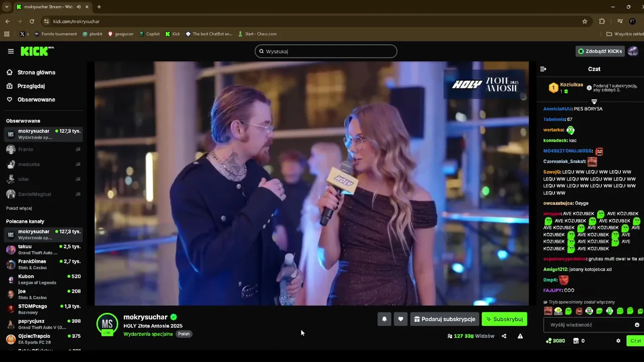Click the KICK logo
This screenshot has width=644, height=362.
click(x=37, y=51)
